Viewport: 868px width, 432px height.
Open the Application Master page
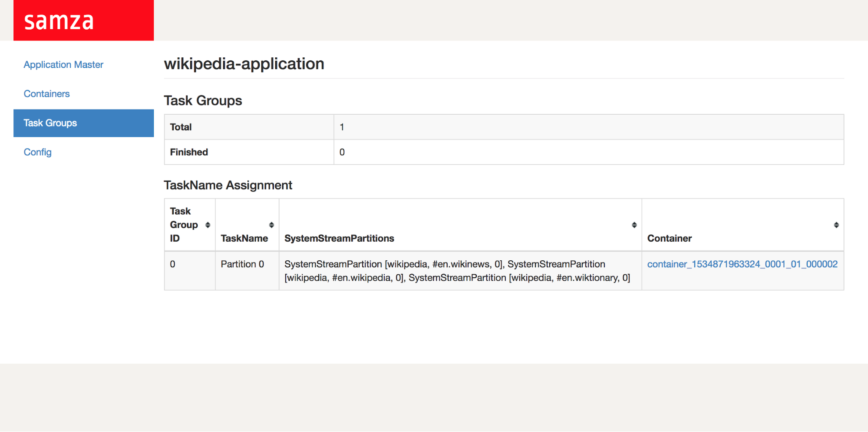click(63, 65)
